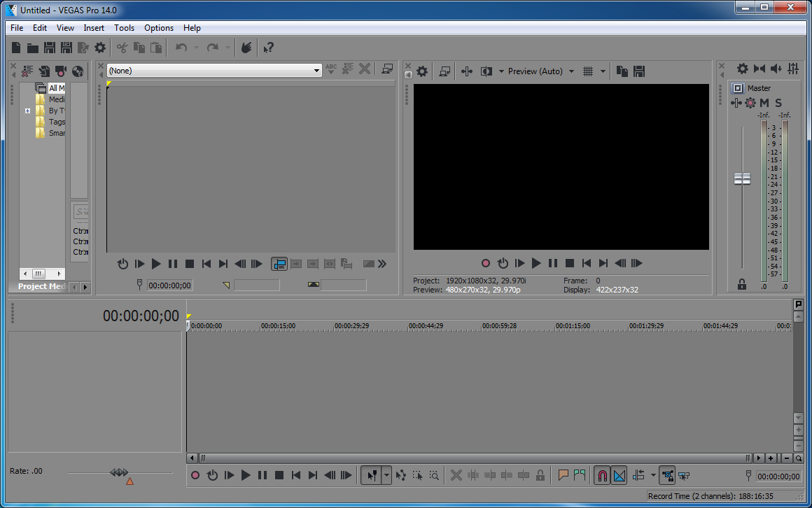Open video preview properties gear
Screen dimensions: 812x508
click(x=422, y=71)
